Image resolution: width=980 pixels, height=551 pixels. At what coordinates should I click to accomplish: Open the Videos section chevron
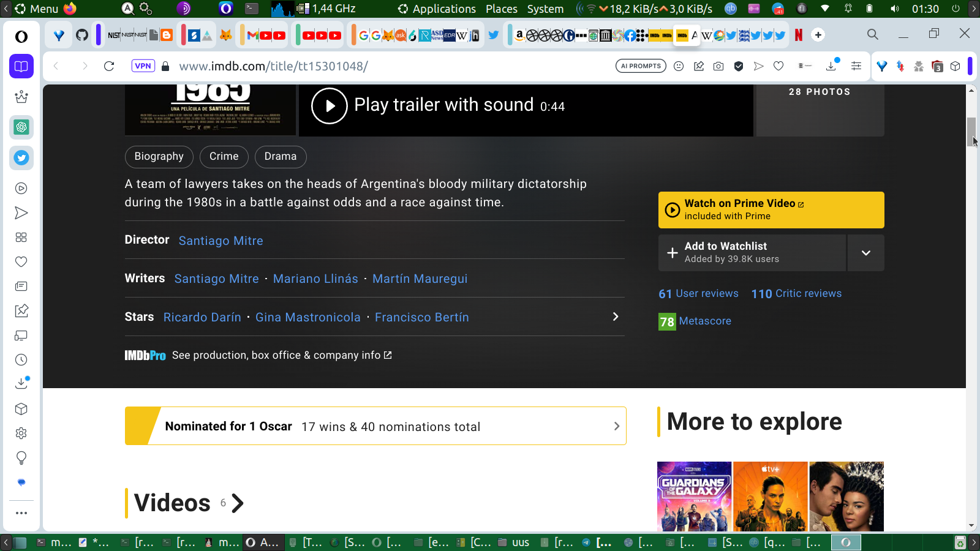238,503
